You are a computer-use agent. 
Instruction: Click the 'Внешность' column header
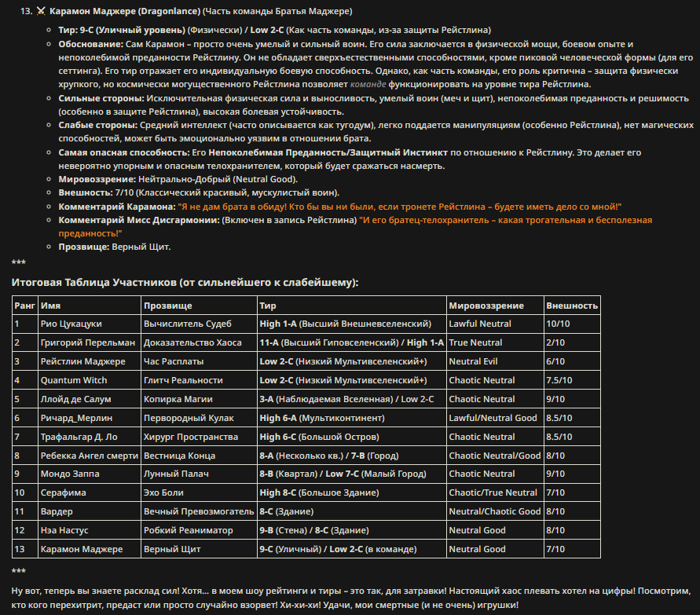click(x=572, y=306)
